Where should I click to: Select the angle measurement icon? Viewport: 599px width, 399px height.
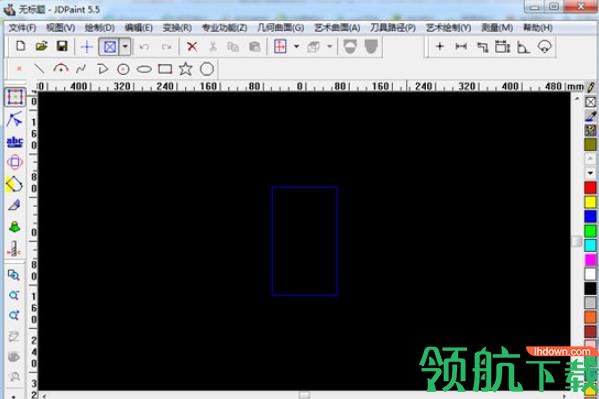click(523, 47)
